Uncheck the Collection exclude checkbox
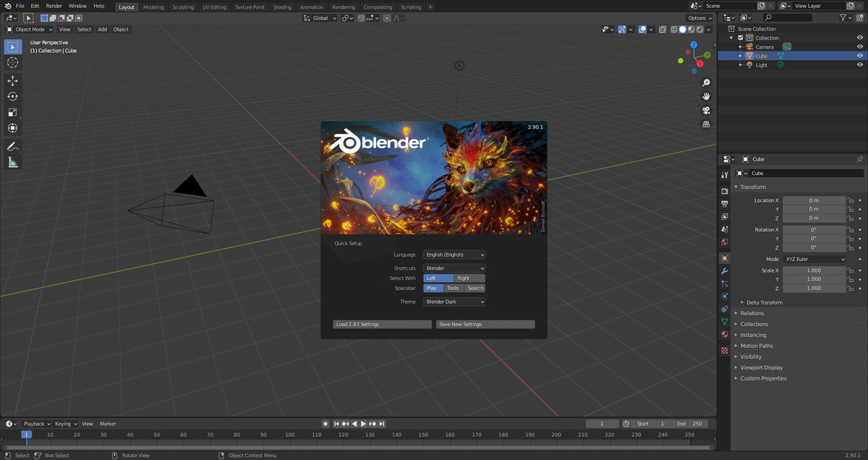The image size is (868, 460). coord(741,38)
